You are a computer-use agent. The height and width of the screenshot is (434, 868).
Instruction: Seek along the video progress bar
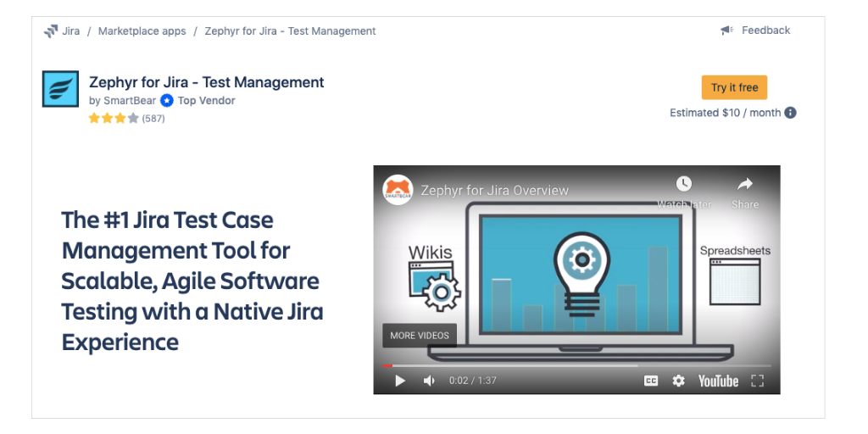[576, 366]
